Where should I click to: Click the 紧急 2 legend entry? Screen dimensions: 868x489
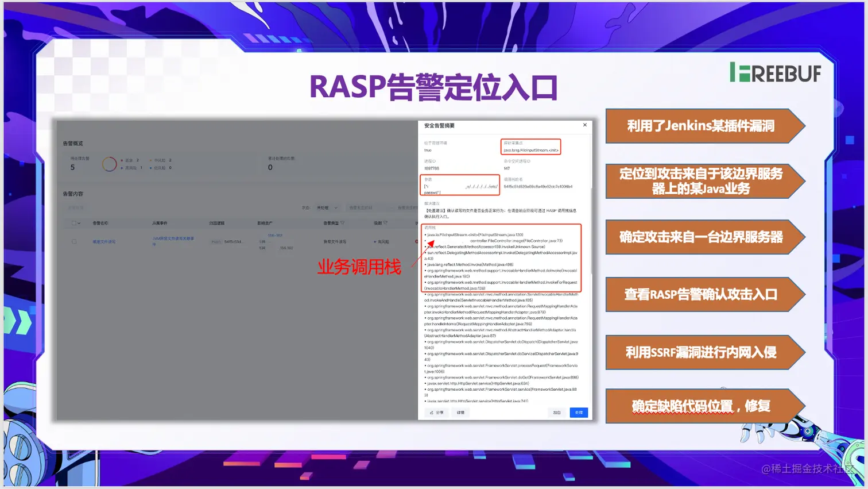[x=130, y=160]
